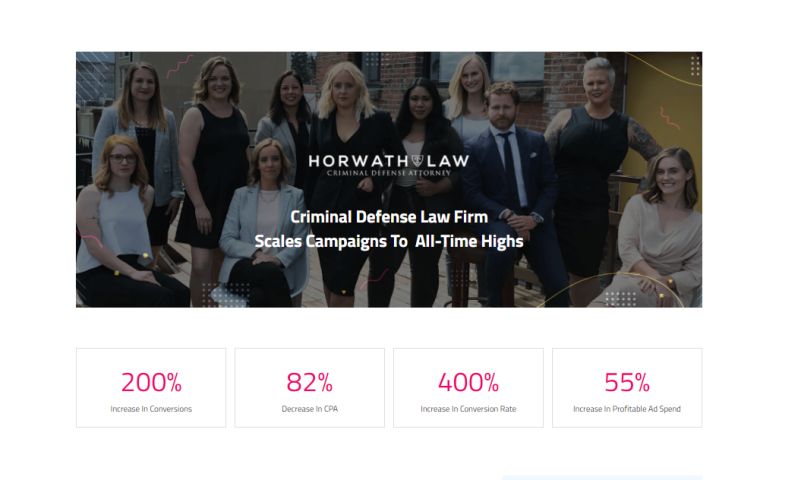Click the 200% statistic figure

tap(151, 383)
